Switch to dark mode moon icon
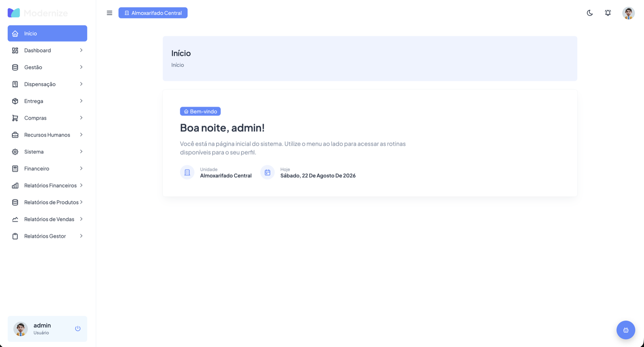Image resolution: width=644 pixels, height=347 pixels. (590, 13)
